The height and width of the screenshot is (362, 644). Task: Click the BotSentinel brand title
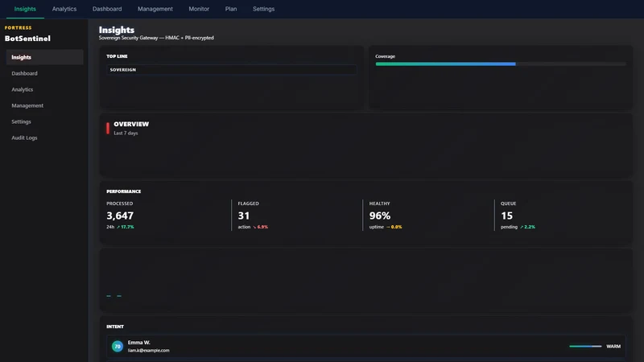tap(27, 39)
